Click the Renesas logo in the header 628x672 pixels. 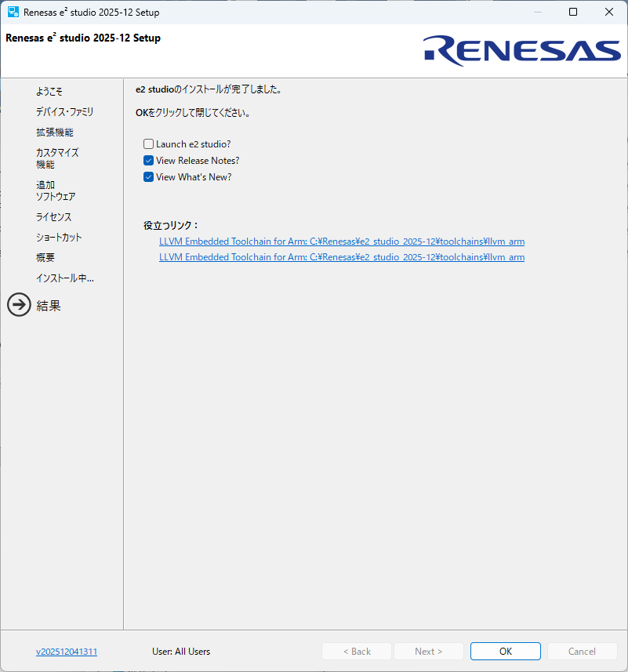tap(522, 49)
